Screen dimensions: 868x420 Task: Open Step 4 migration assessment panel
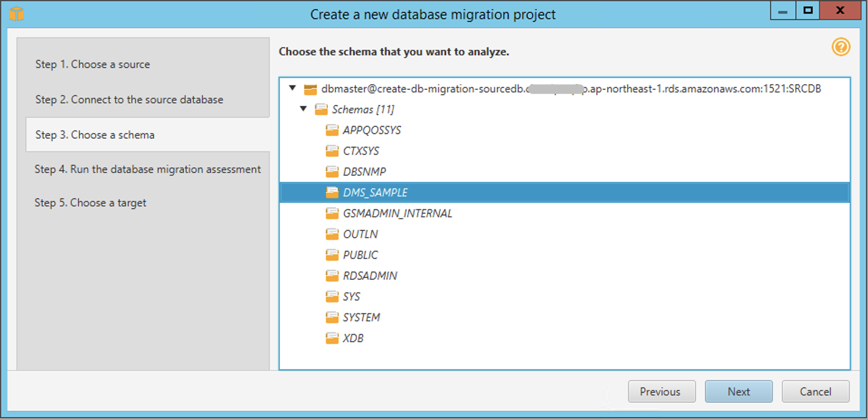(148, 169)
